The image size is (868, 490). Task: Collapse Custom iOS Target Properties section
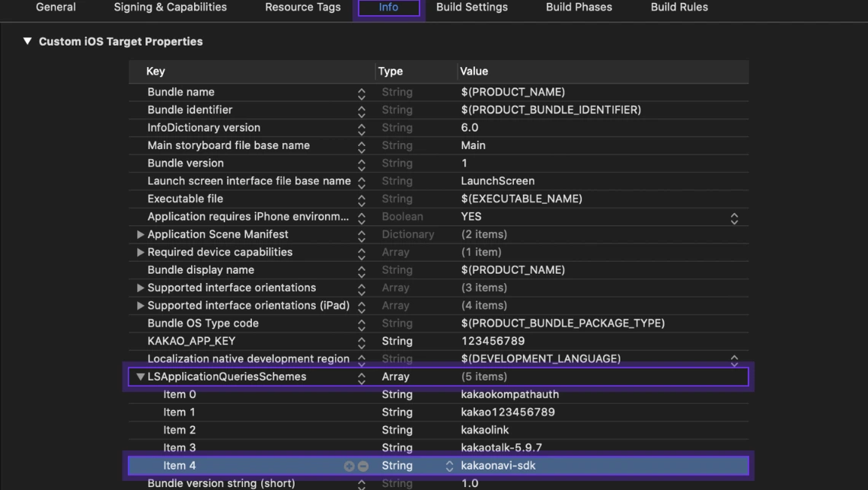coord(27,41)
